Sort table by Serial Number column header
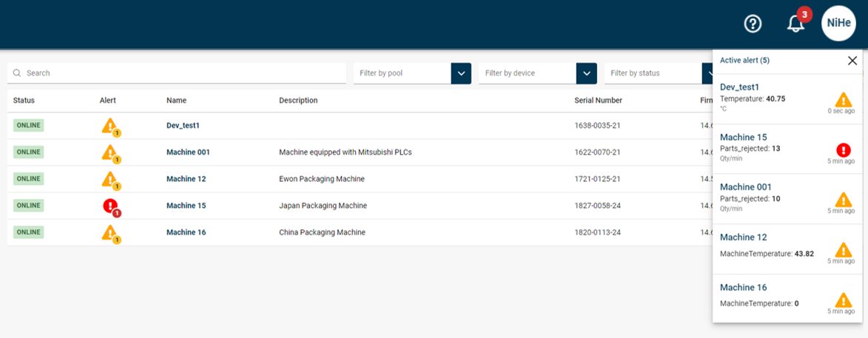 point(598,101)
